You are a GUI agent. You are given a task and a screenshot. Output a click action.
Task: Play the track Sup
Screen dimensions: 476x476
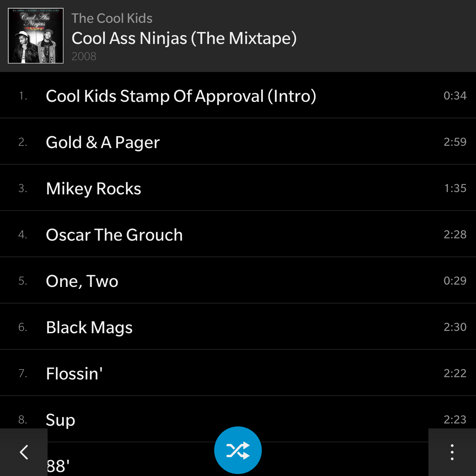[x=238, y=419]
